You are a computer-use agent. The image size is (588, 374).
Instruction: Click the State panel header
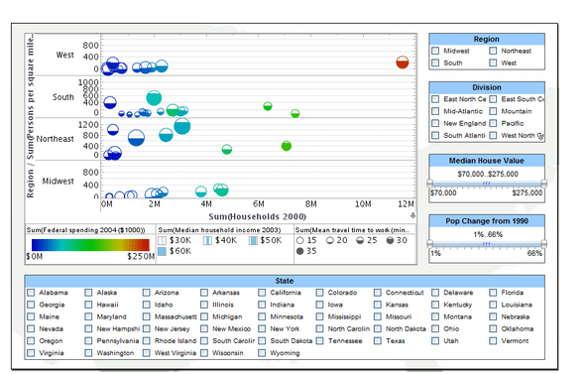pyautogui.click(x=285, y=281)
